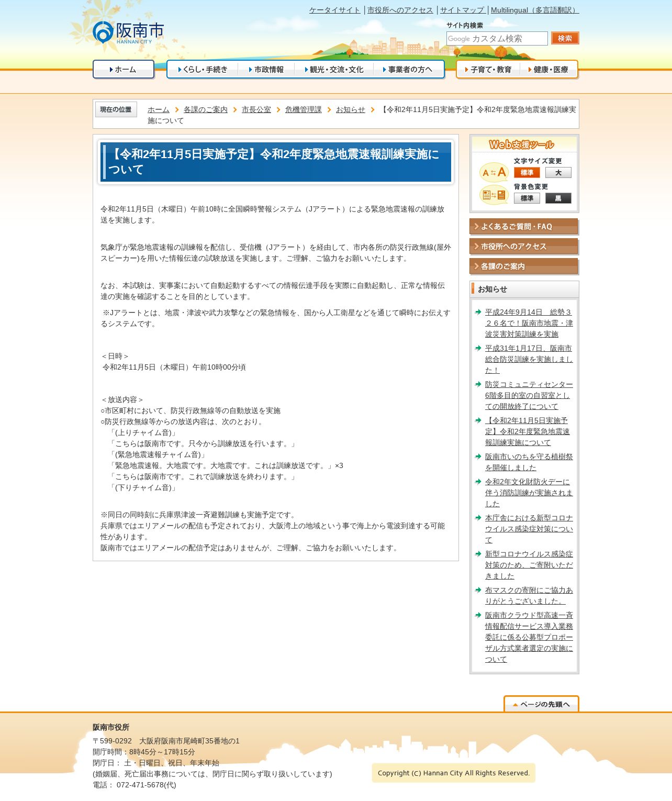
Task: Open the 市役所へのアクセス sidebar banner
Action: (x=524, y=247)
